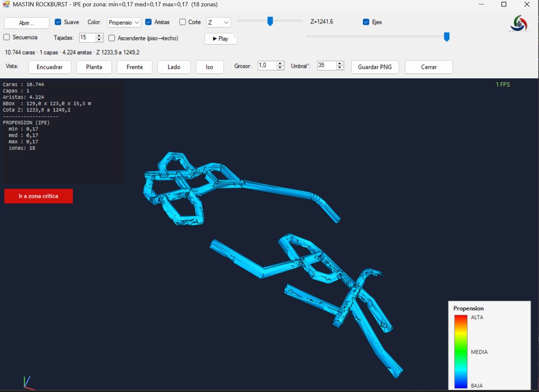Click the Z=1241,6 value label
The height and width of the screenshot is (392, 539).
(x=321, y=22)
